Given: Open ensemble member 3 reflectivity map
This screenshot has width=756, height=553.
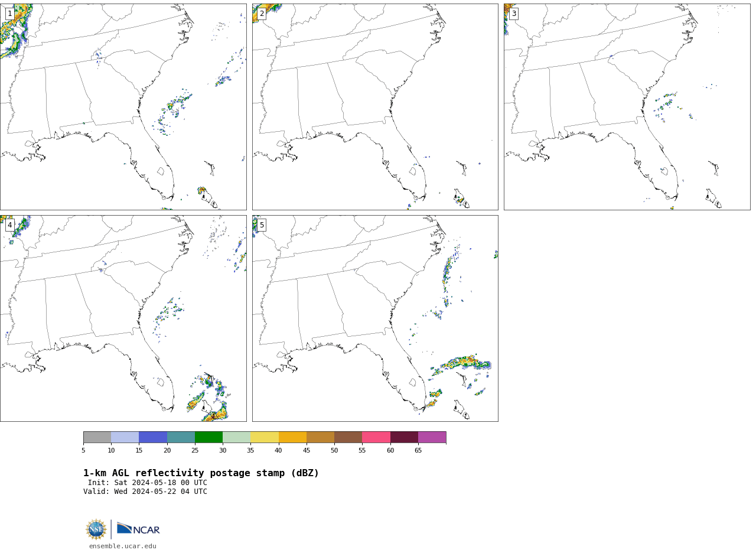Looking at the screenshot, I should click(627, 107).
